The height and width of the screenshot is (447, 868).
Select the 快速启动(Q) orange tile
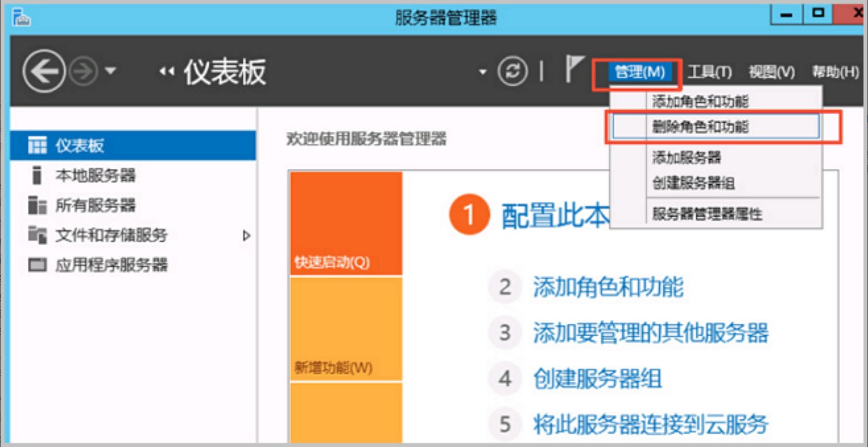[346, 224]
